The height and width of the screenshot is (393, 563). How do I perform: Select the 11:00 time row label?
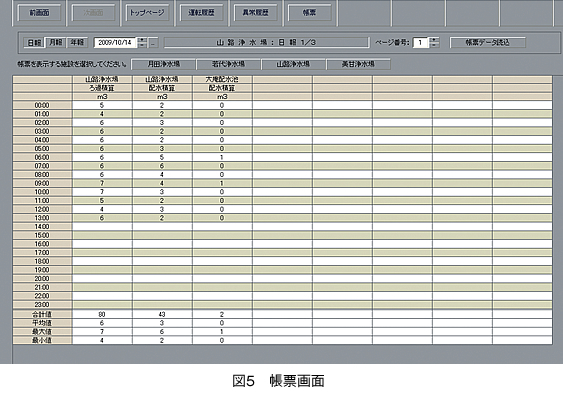tap(42, 201)
